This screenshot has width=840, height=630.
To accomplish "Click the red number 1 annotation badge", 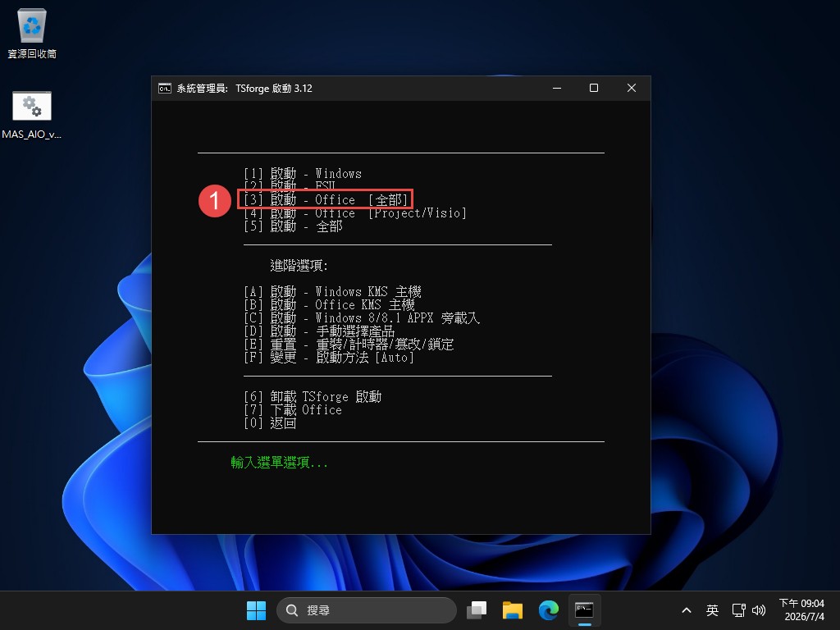I will 215,201.
